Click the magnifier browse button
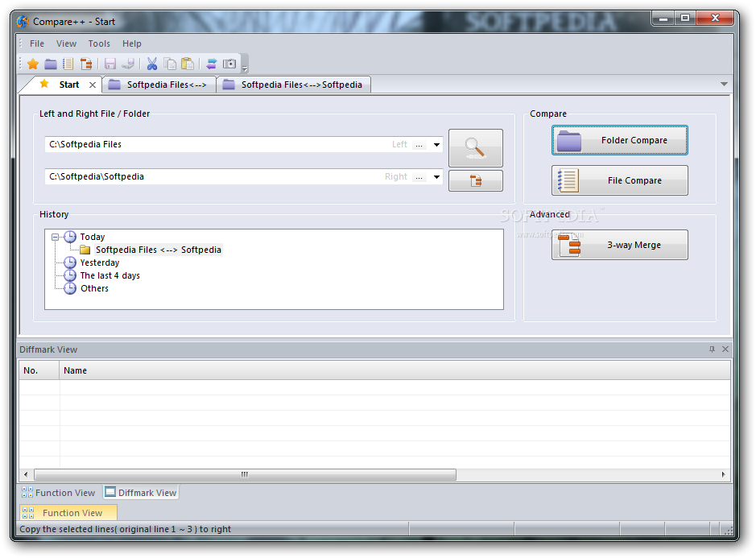Image resolution: width=756 pixels, height=558 pixels. (x=475, y=147)
